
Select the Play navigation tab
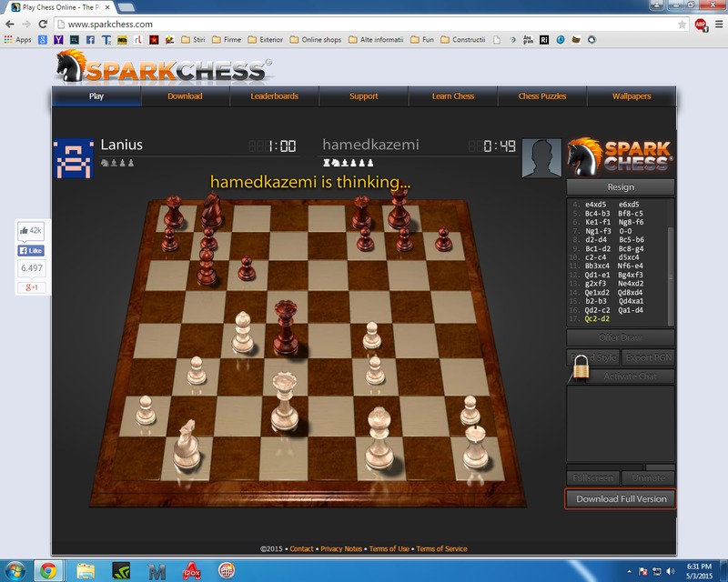click(x=96, y=96)
